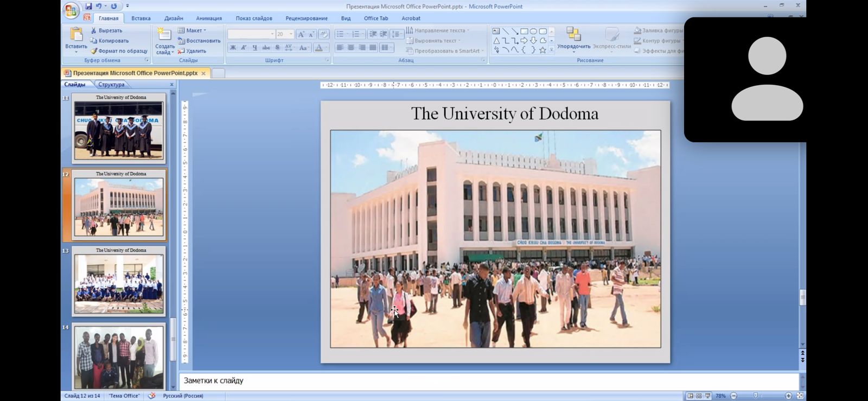The height and width of the screenshot is (401, 868).
Task: Open font color A swatch
Action: pyautogui.click(x=318, y=48)
